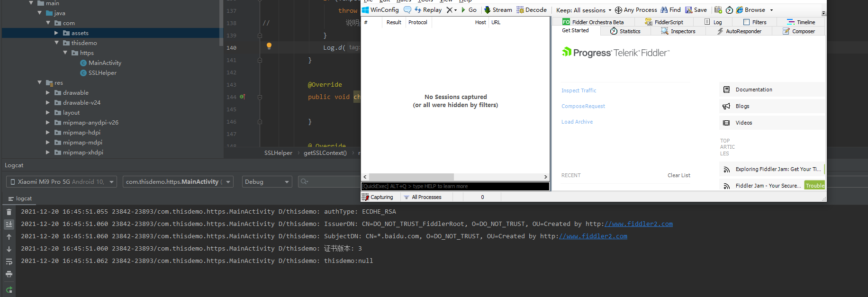Collapse the res folder
The image size is (868, 297).
[39, 82]
